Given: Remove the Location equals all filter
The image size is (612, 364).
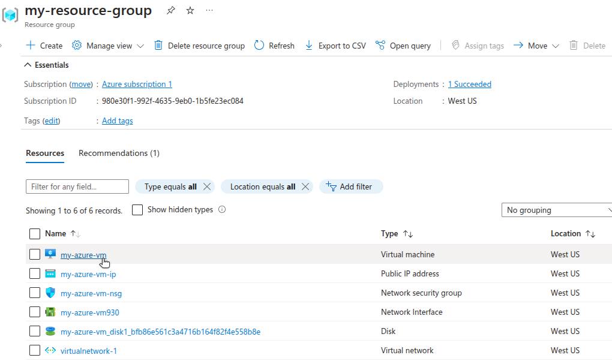Looking at the screenshot, I should point(305,186).
